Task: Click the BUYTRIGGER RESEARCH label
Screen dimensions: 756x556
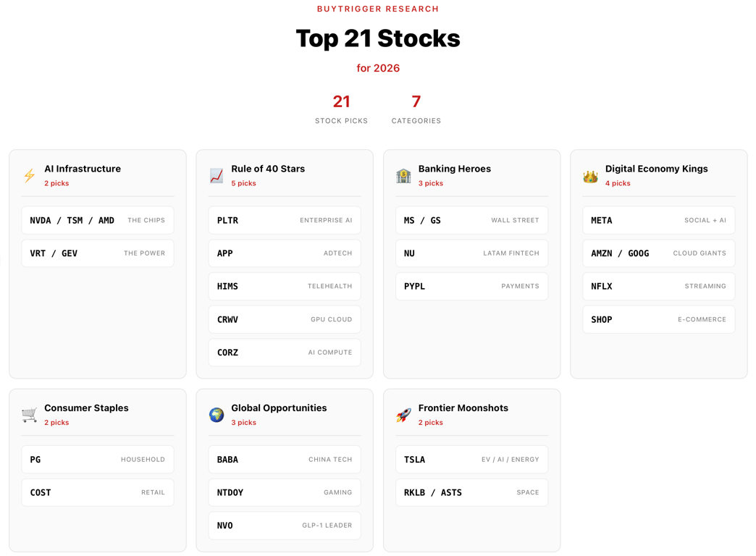Action: [378, 9]
